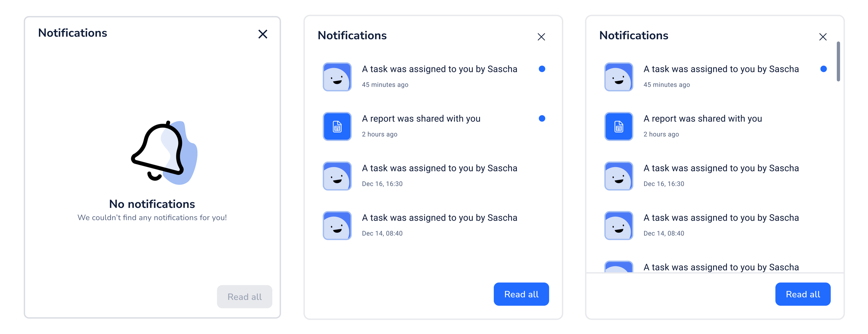Click the blue Read all button in right panel
This screenshot has width=868, height=334.
tap(803, 294)
